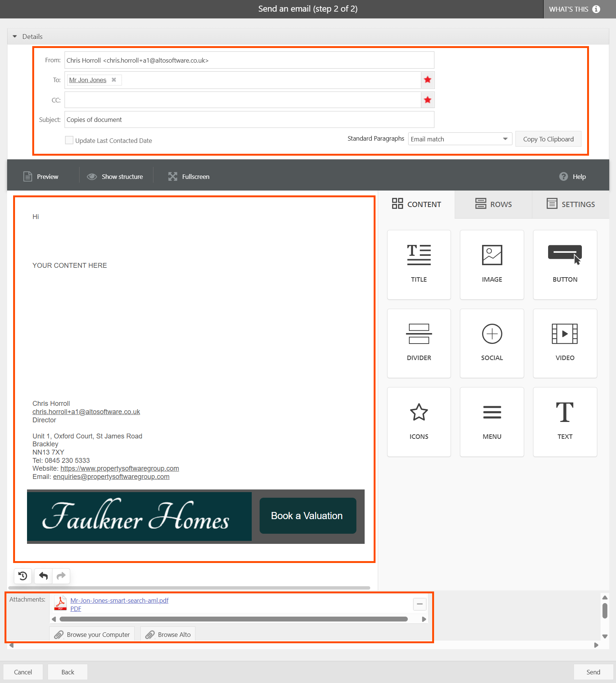Open Mr-Jon-Jones-smart-search-aml.pdf attachment link
Screen dimensions: 616x683
click(119, 600)
